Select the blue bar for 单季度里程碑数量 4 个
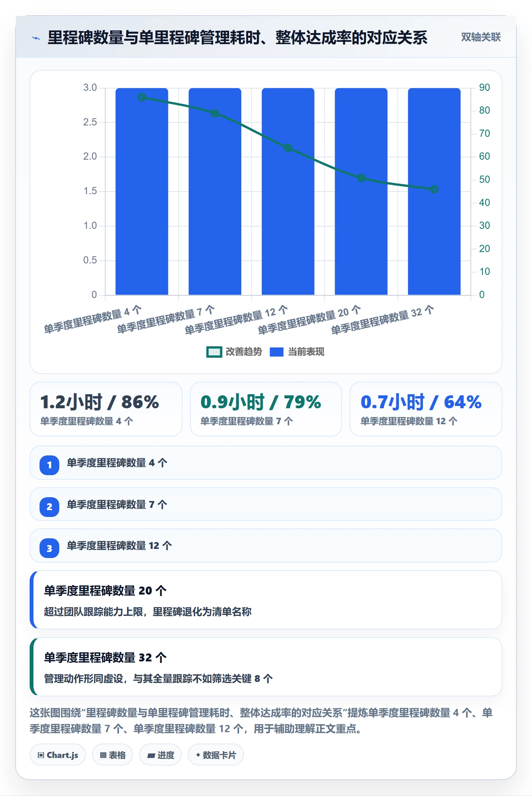 point(142,191)
